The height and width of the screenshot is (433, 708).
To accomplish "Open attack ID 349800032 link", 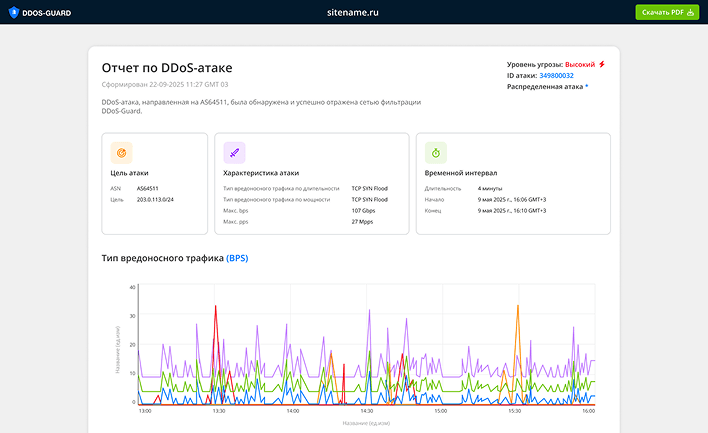I will click(556, 75).
